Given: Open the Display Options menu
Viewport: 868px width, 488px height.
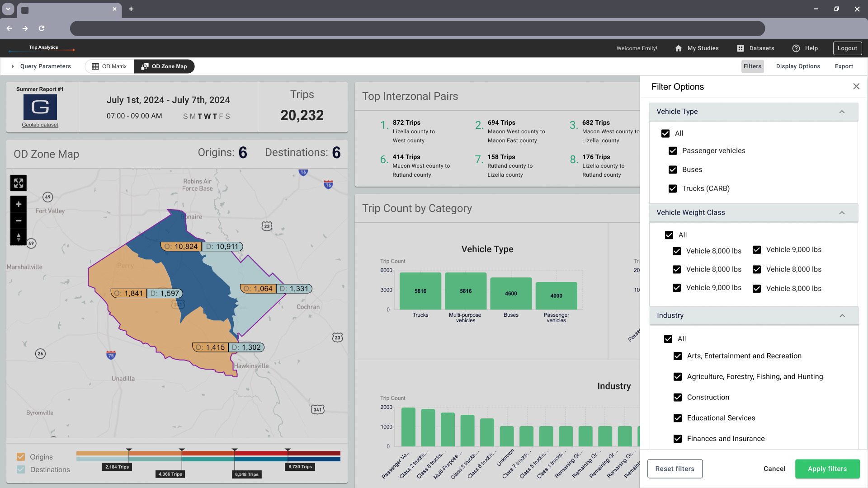Looking at the screenshot, I should coord(798,66).
